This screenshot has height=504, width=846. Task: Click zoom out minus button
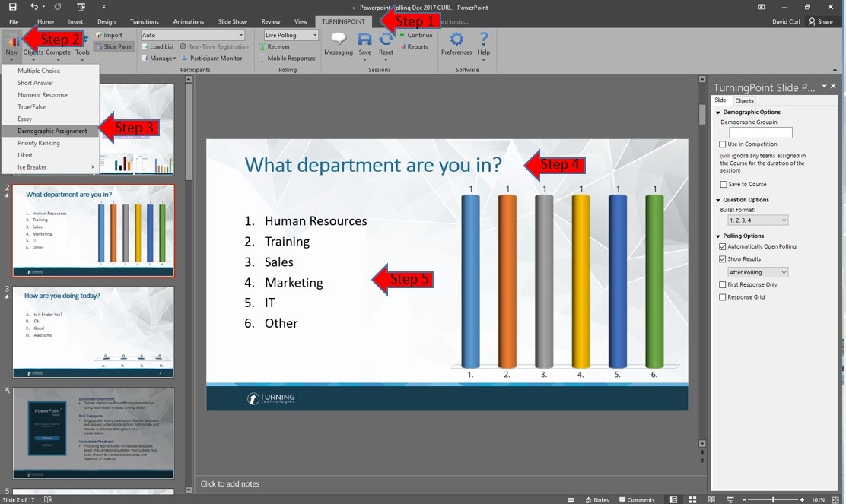744,499
